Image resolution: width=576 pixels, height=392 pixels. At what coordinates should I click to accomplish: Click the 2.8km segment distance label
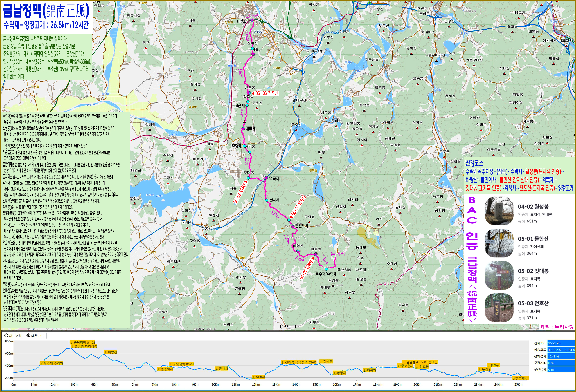[287, 239]
